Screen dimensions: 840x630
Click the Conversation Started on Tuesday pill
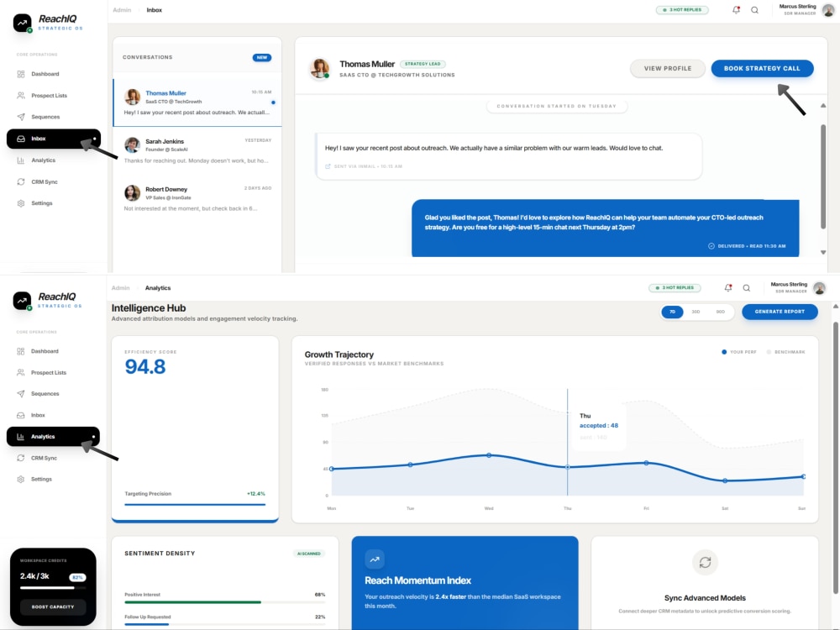coord(556,106)
